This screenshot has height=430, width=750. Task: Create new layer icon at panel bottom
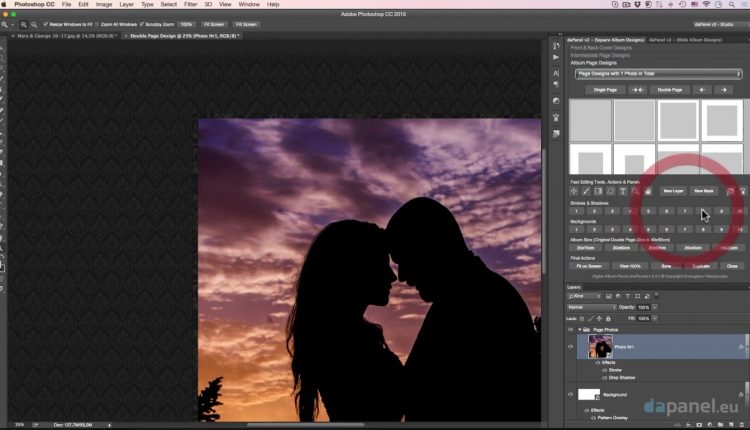tap(731, 425)
